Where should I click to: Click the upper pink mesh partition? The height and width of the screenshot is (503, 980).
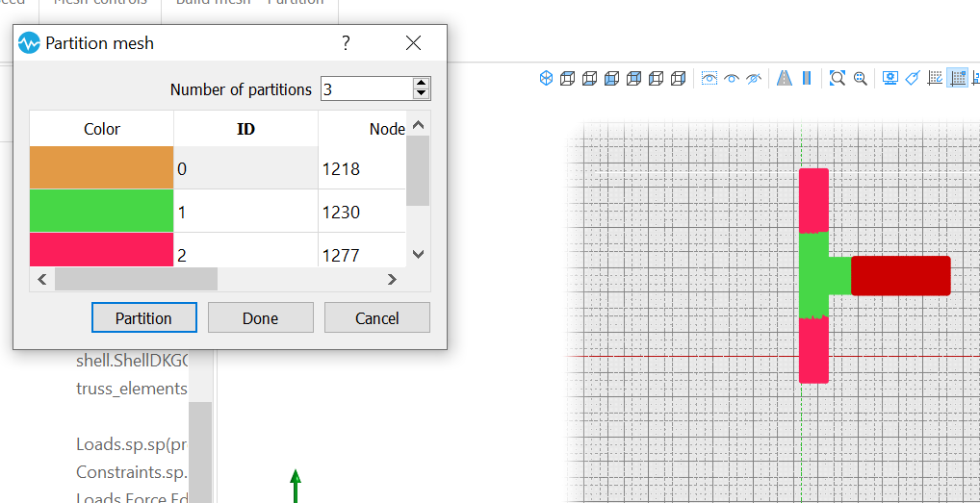(813, 200)
